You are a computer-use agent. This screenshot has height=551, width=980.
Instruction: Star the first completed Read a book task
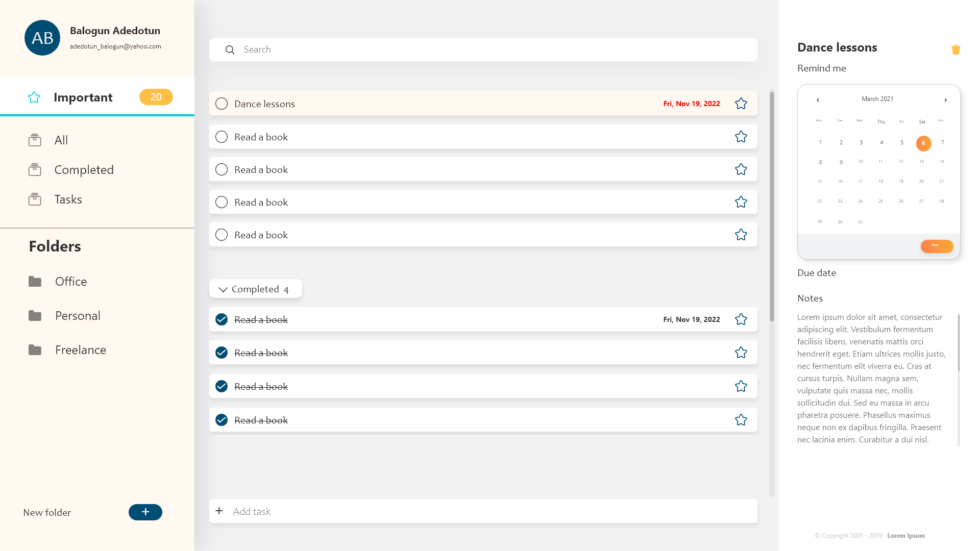point(741,319)
